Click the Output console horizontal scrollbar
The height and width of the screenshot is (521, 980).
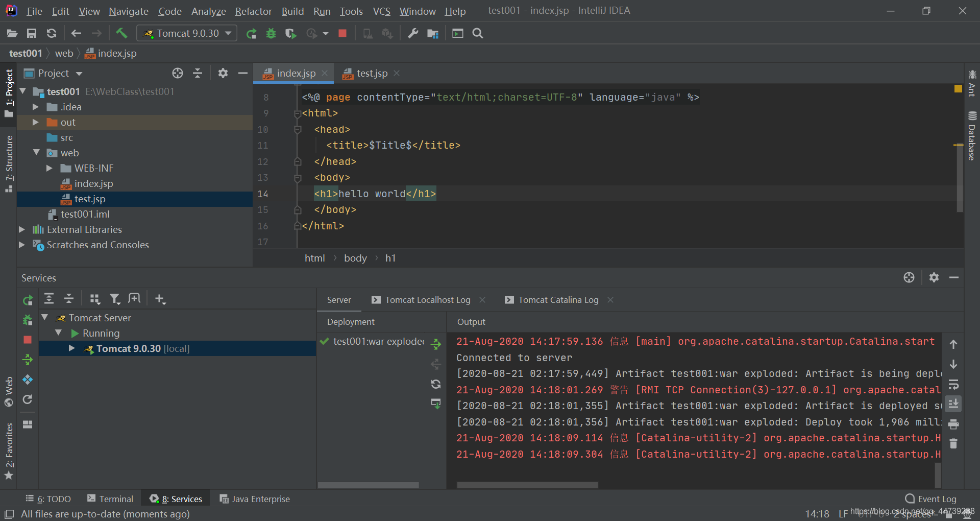coord(527,485)
